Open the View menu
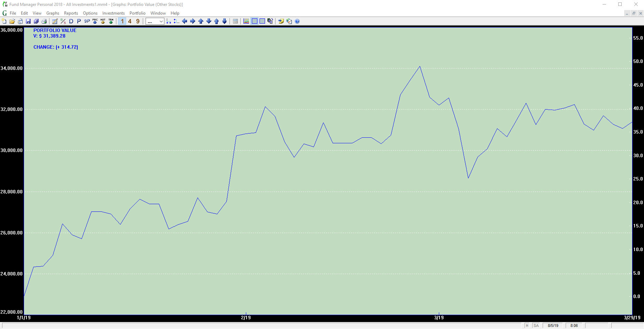644x329 pixels. 37,13
